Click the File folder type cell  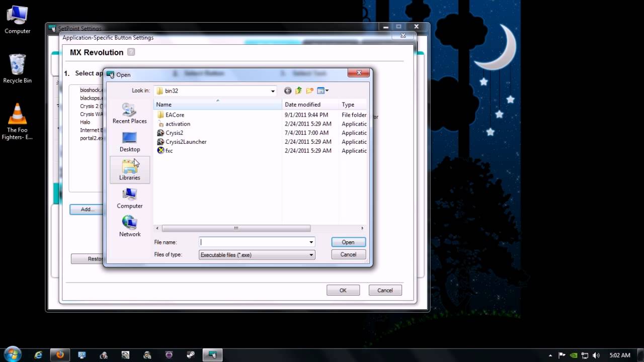click(354, 115)
